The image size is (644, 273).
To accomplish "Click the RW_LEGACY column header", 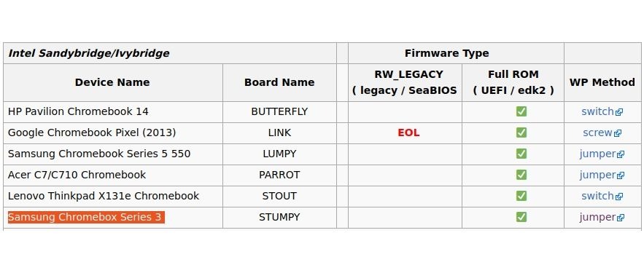I will (x=405, y=82).
